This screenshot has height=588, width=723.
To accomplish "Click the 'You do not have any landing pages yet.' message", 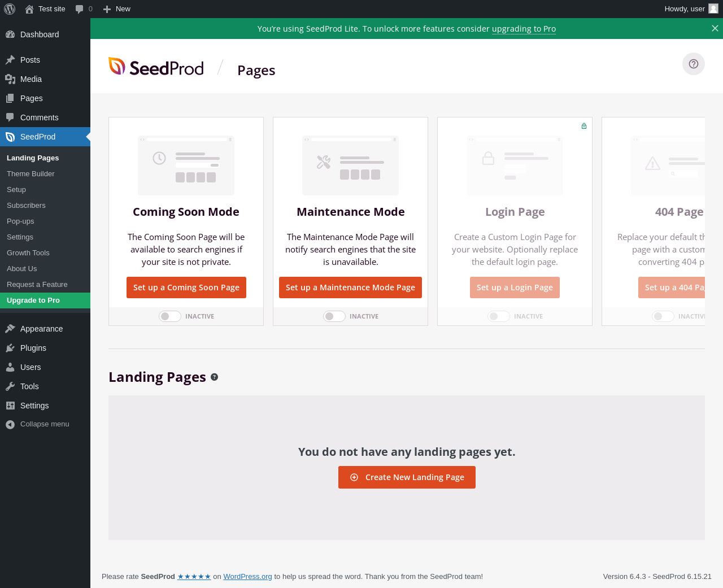I will coord(407,452).
